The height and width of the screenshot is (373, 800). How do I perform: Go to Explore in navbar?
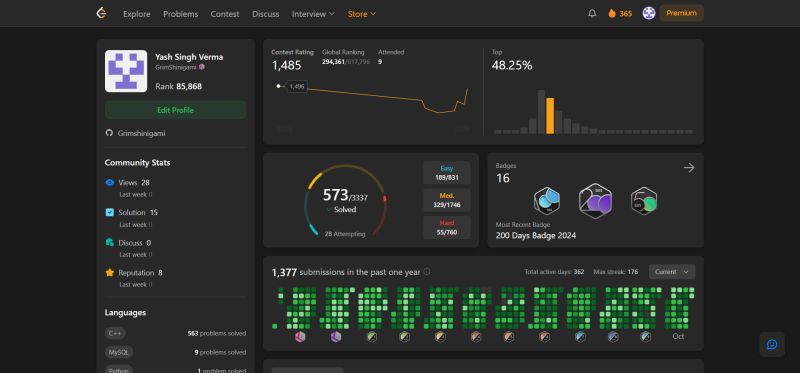(137, 14)
